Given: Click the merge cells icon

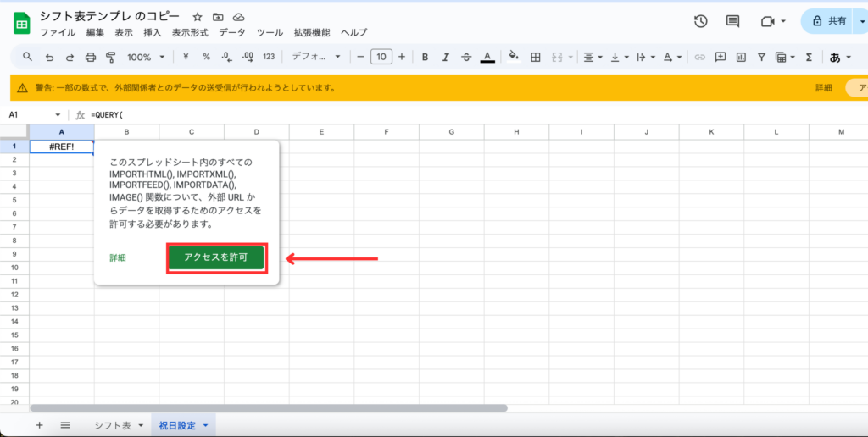Looking at the screenshot, I should [557, 57].
